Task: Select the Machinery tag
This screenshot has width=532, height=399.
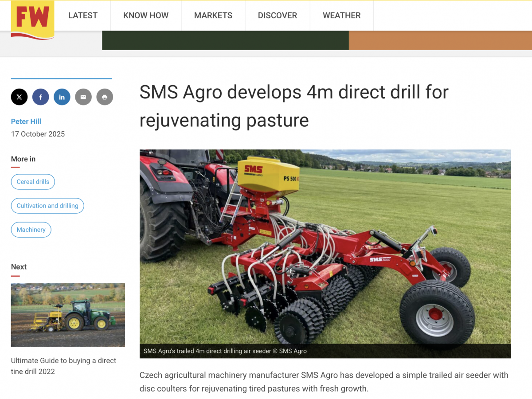Action: 31,230
